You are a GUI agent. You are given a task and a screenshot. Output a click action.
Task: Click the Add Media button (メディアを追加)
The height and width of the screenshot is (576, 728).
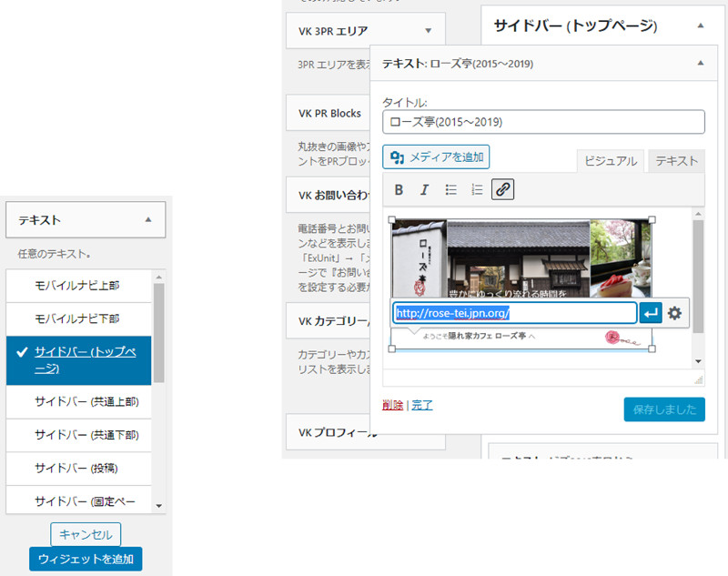[436, 157]
